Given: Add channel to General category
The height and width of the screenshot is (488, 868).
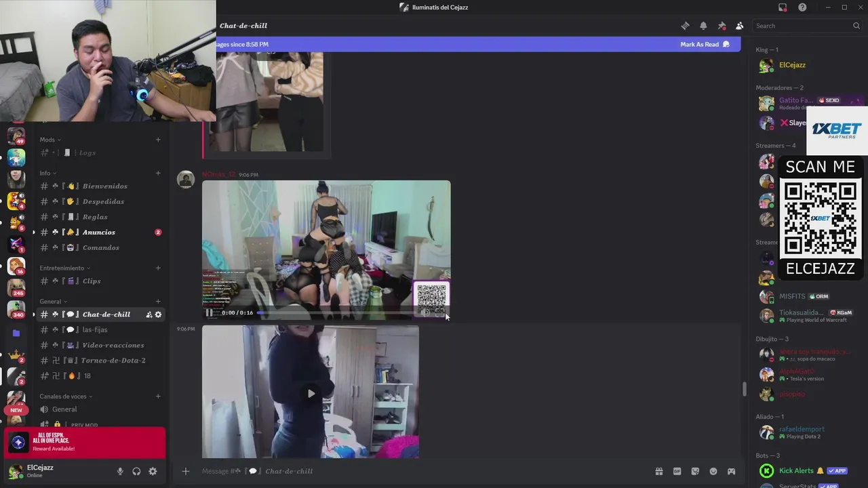Looking at the screenshot, I should coord(158,301).
